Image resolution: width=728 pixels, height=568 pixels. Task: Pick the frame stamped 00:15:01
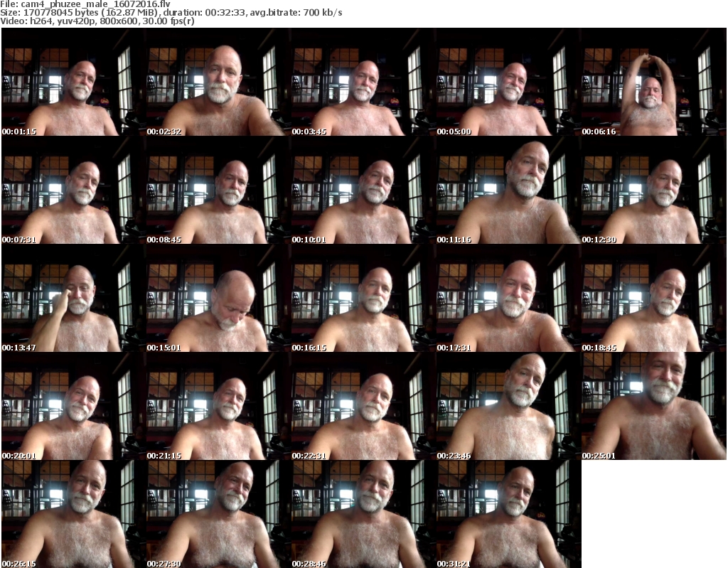point(218,298)
